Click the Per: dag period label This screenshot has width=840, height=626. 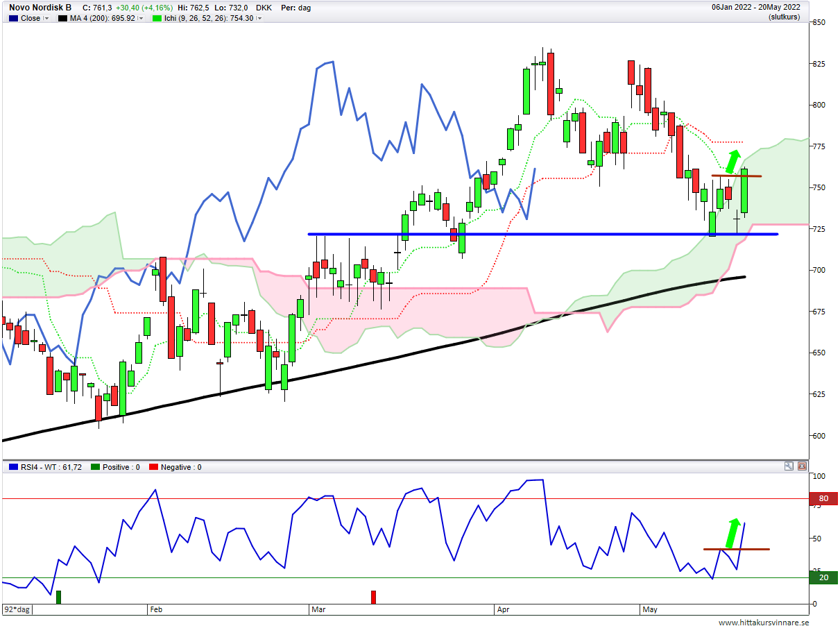[296, 8]
